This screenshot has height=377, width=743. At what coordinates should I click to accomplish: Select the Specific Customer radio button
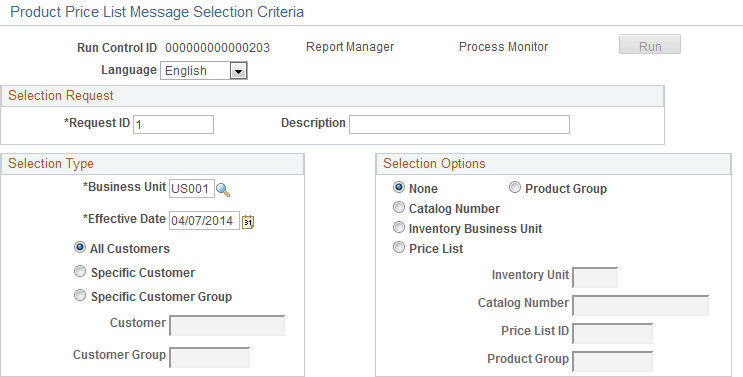tap(80, 271)
